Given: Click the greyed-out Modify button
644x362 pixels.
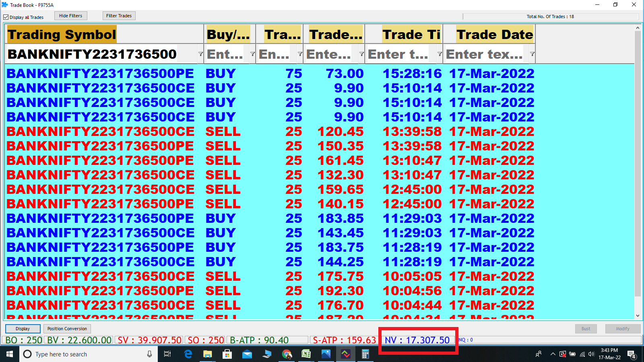Looking at the screenshot, I should [x=623, y=329].
